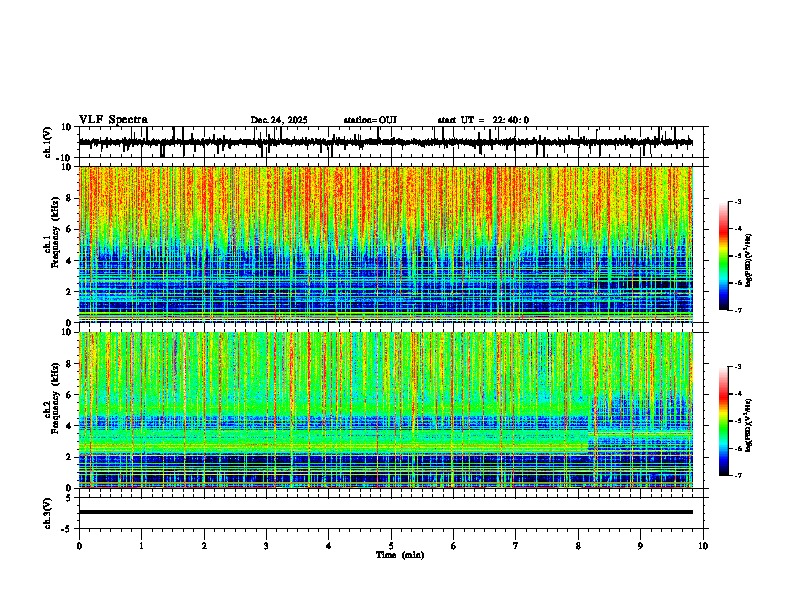792x612 pixels.
Task: Click the "2" kHz tick on ch.1 frequency axis
Action: 69,291
